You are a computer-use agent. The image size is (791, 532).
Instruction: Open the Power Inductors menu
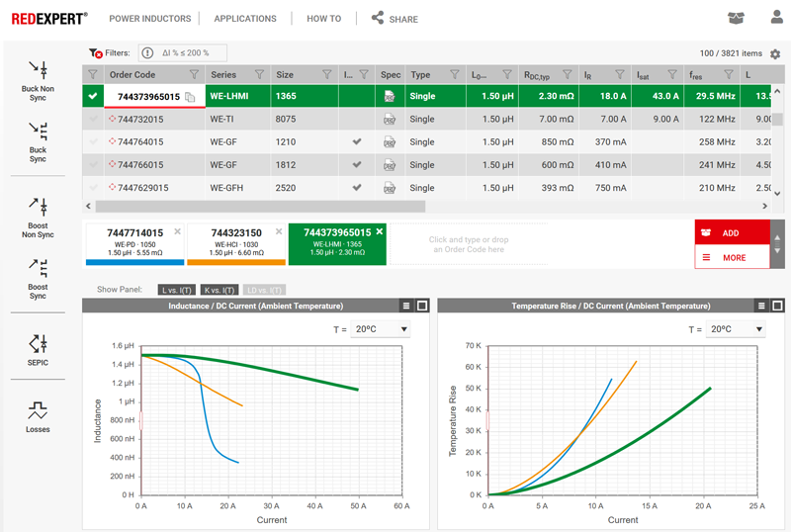[x=147, y=19]
